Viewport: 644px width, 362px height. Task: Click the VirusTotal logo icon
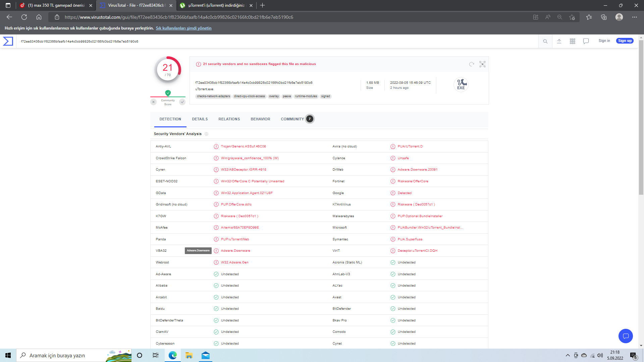[8, 41]
